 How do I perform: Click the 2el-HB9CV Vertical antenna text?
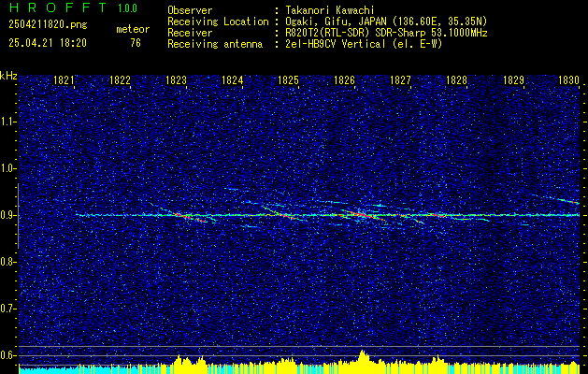tap(365, 44)
